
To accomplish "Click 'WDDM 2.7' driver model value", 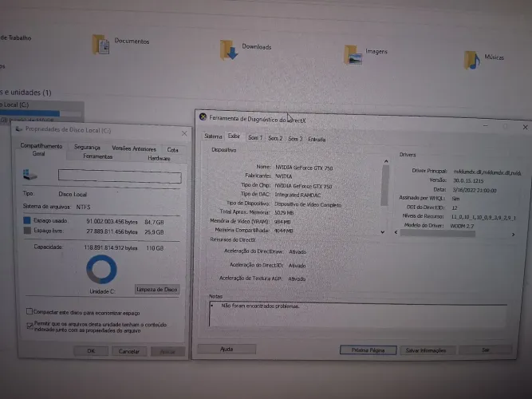I will coord(462,226).
